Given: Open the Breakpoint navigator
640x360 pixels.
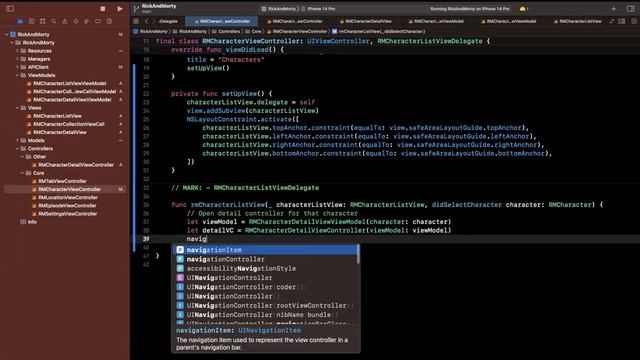Looking at the screenshot, I should click(98, 21).
